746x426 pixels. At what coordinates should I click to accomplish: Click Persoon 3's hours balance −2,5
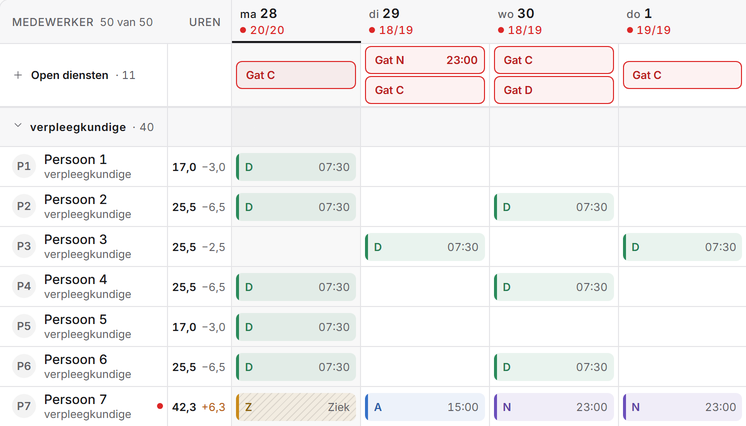pos(214,247)
